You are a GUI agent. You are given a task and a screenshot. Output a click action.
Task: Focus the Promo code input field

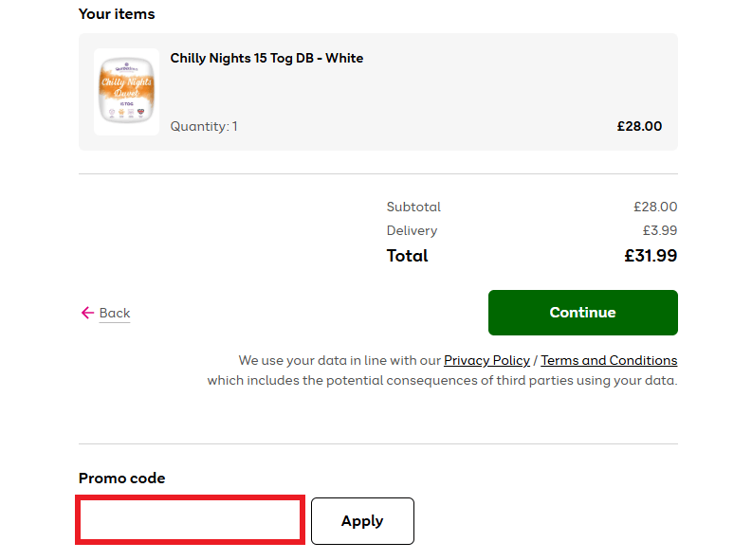point(191,520)
